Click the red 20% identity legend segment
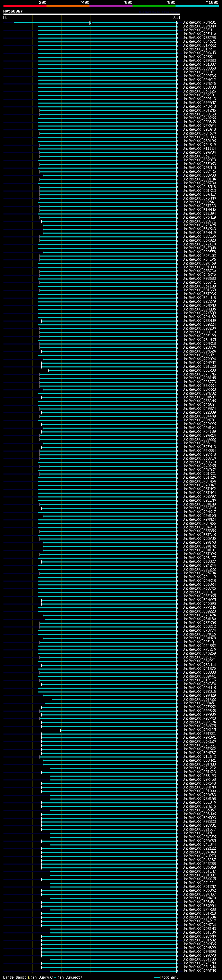222x980 pixels. (25, 6)
